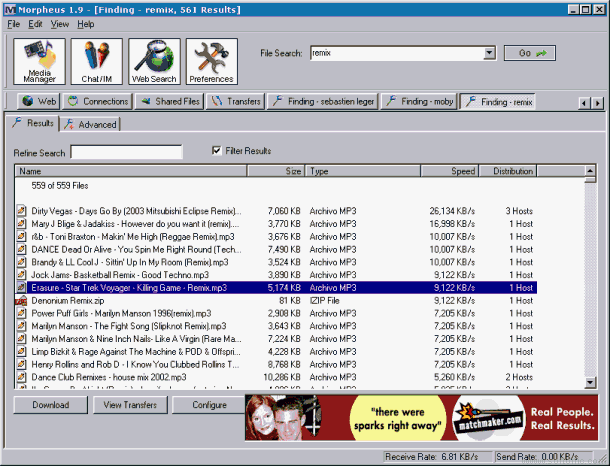Viewport: 610px width, 466px height.
Task: Click file icon for Dance Club Remixes track
Action: click(21, 377)
